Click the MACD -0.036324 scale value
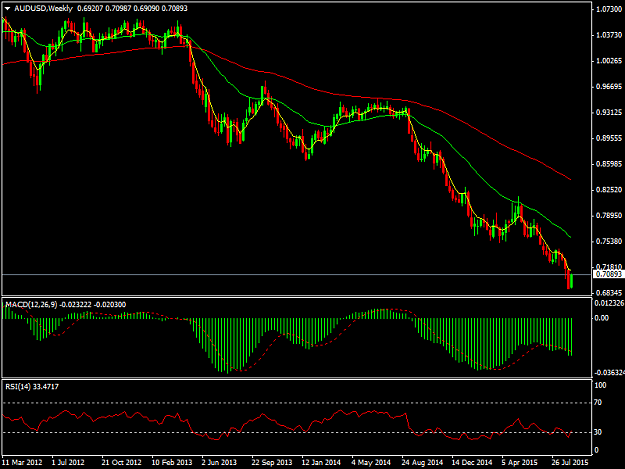This screenshot has height=469, width=625. click(609, 373)
